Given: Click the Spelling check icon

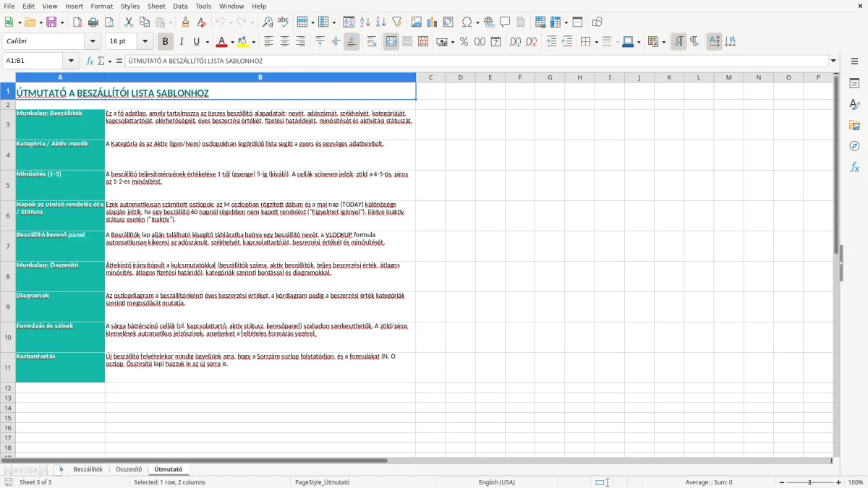Looking at the screenshot, I should [284, 22].
